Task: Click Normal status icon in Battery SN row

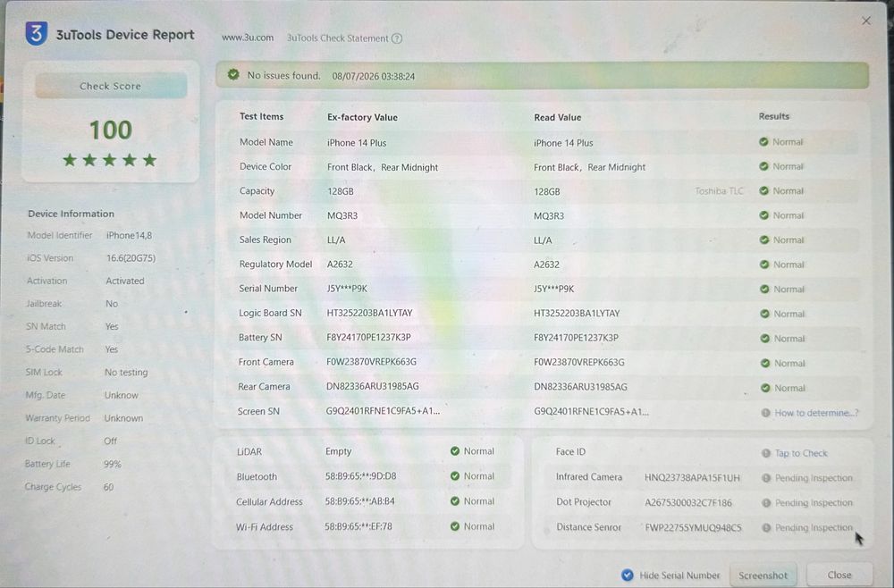Action: click(x=765, y=339)
